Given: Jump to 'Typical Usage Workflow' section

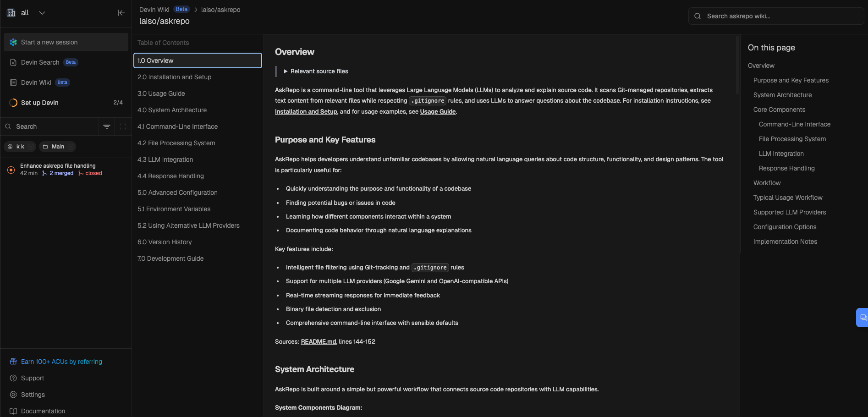Looking at the screenshot, I should (788, 198).
